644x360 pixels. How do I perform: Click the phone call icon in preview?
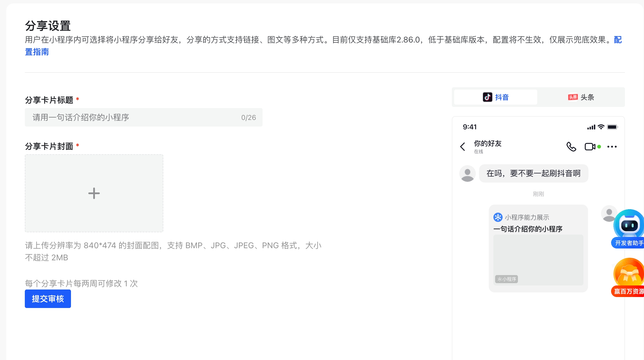571,147
